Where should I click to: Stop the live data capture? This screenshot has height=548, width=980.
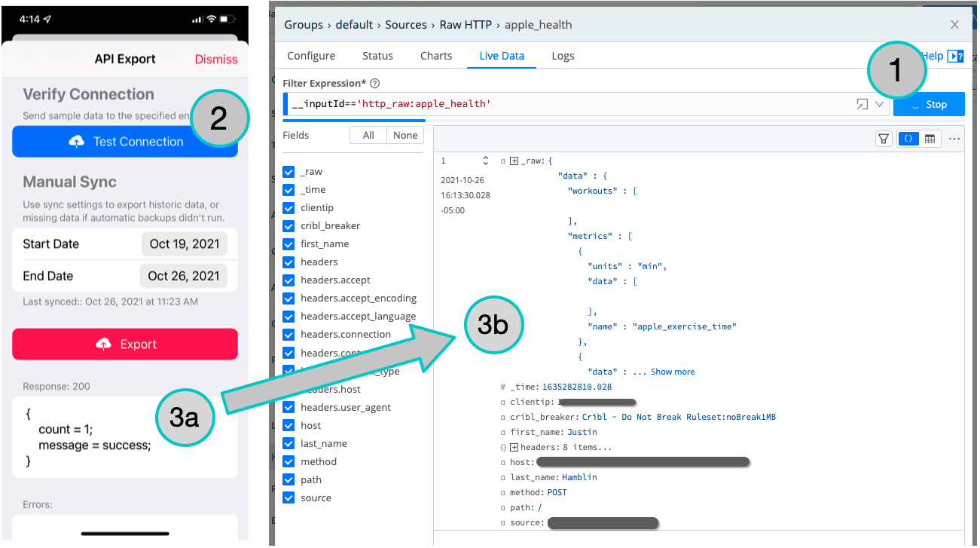pos(929,105)
